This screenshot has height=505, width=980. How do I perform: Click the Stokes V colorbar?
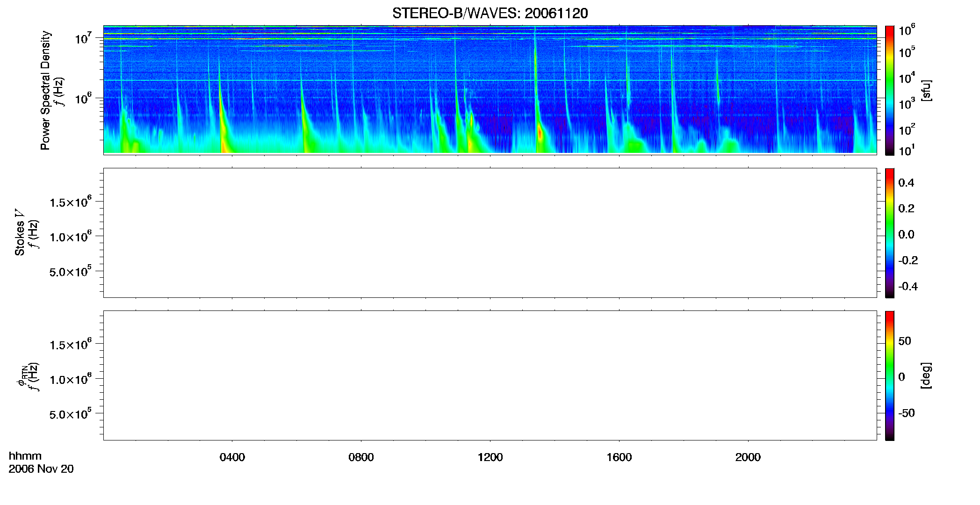[890, 233]
